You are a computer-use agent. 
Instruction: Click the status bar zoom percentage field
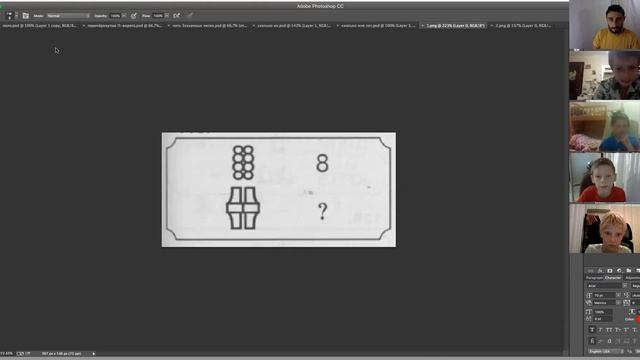click(7, 353)
